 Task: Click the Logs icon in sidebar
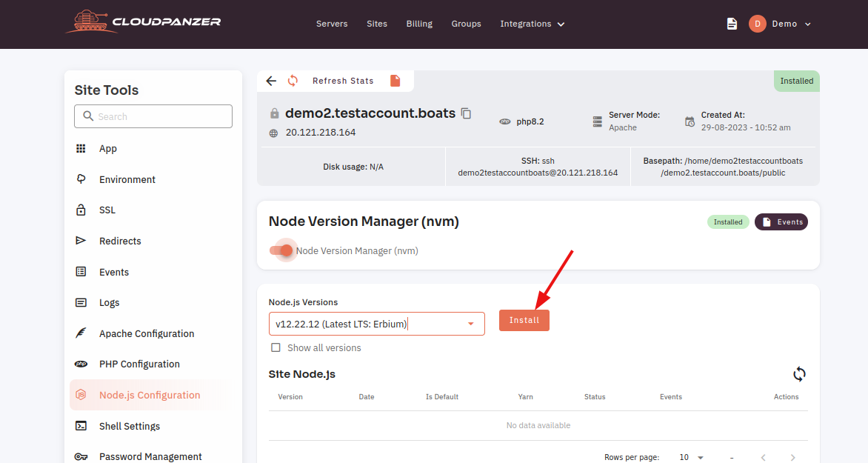click(x=81, y=302)
